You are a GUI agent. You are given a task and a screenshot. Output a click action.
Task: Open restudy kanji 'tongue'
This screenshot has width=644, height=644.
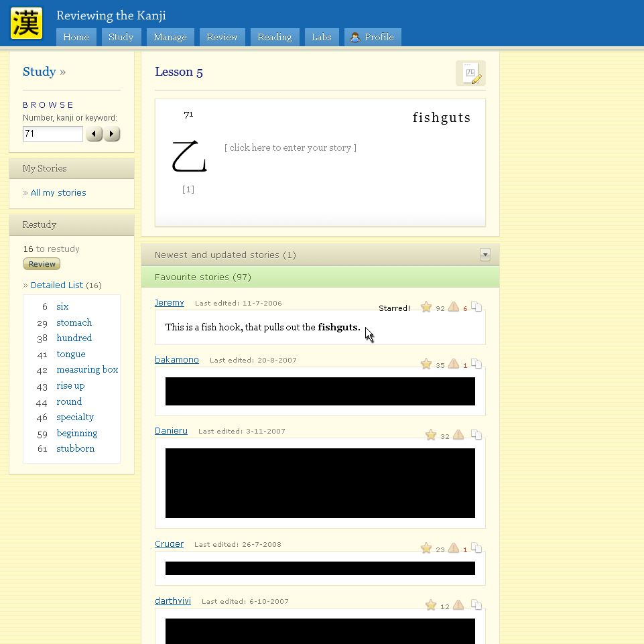click(71, 354)
